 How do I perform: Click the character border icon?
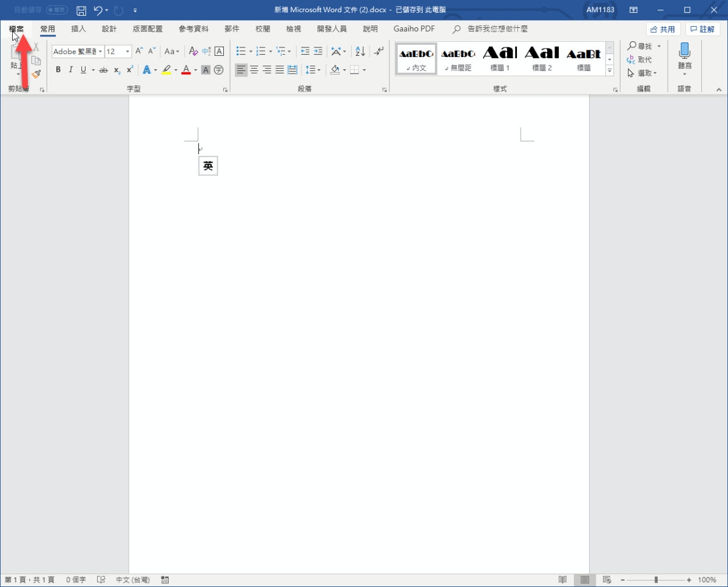(x=219, y=52)
